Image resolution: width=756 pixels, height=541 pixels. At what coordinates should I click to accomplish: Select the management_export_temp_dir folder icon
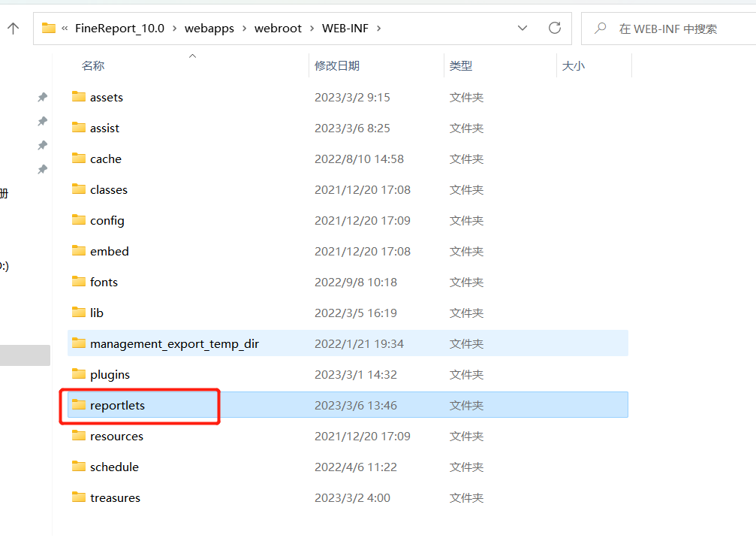click(79, 343)
